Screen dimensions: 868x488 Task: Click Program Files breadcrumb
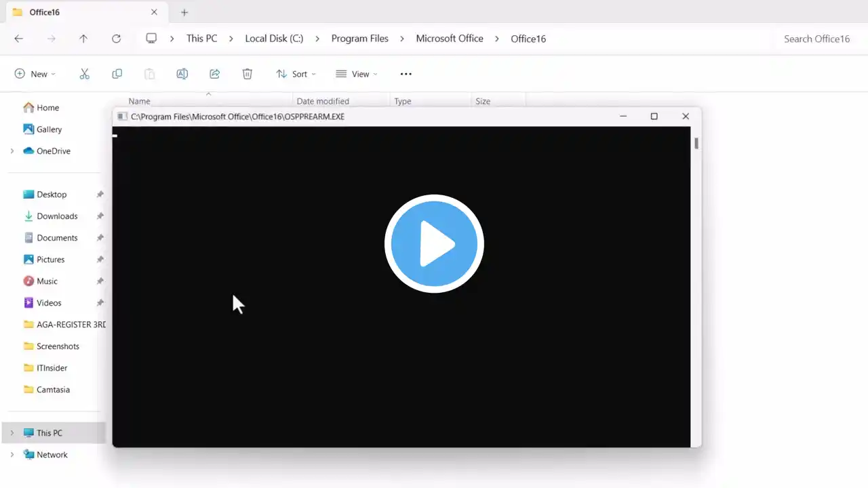pos(360,39)
